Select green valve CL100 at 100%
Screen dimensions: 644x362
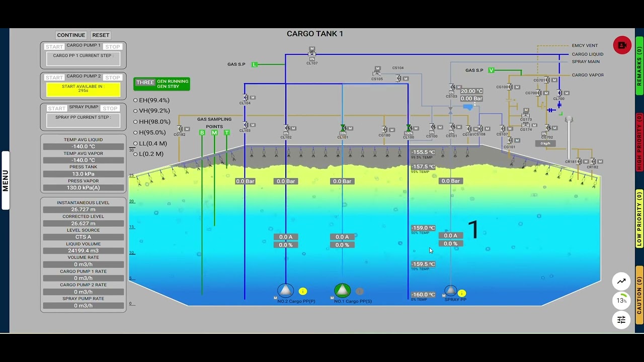click(409, 128)
